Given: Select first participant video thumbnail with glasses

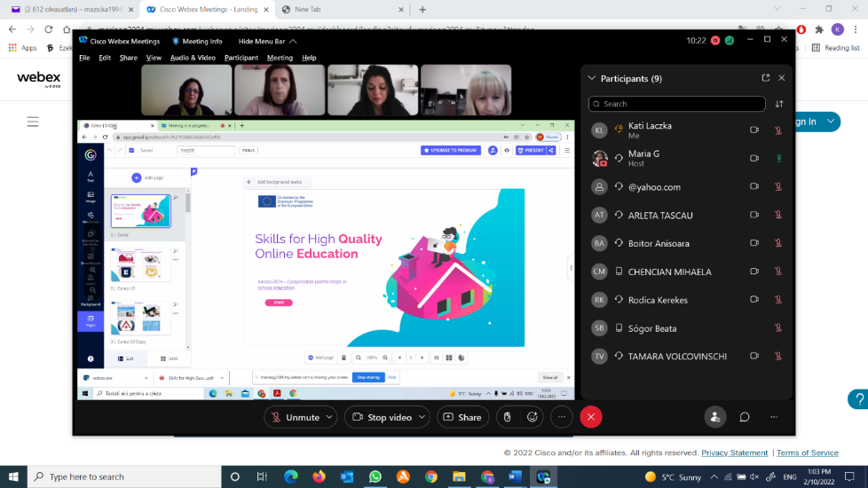Looking at the screenshot, I should tap(186, 91).
